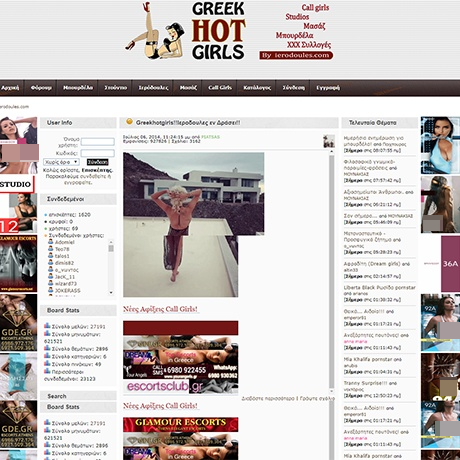Click the user icon beside JOKERASS
Image resolution: width=460 pixels, height=460 pixels.
[x=51, y=290]
